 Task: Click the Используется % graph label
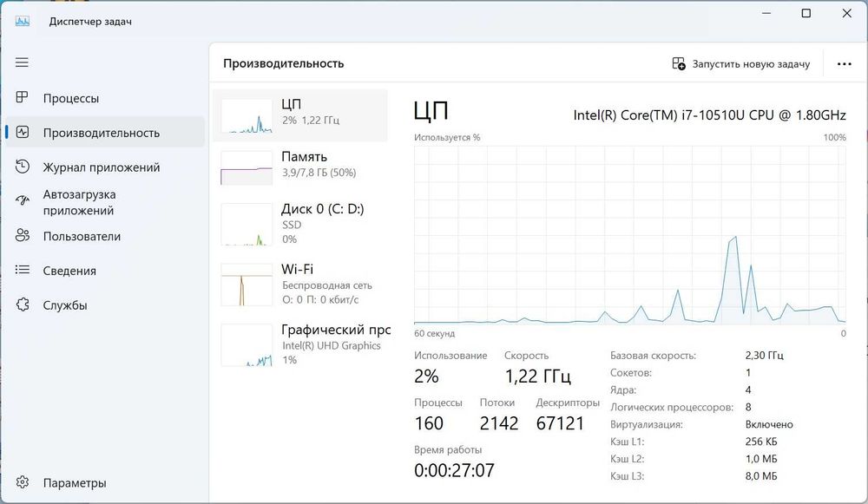click(x=447, y=137)
